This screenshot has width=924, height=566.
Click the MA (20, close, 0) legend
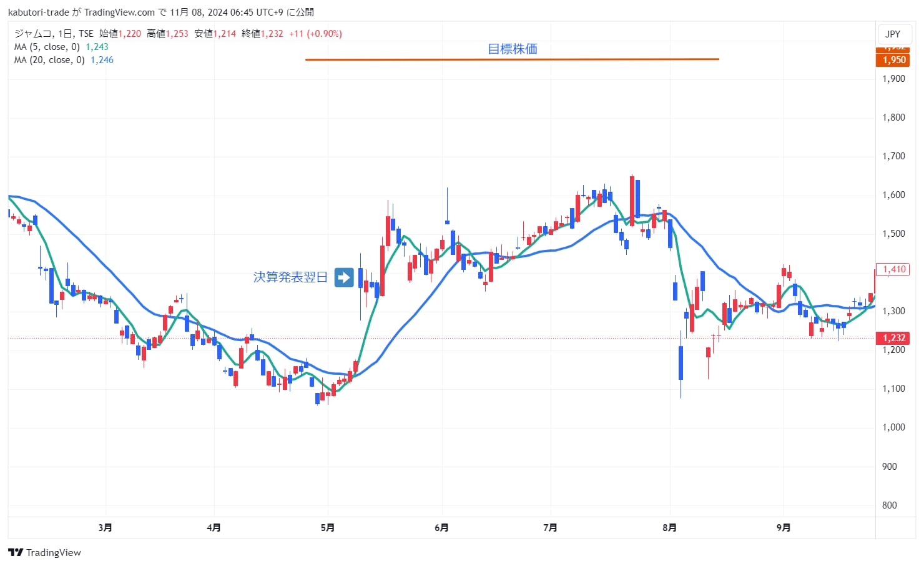pos(49,60)
